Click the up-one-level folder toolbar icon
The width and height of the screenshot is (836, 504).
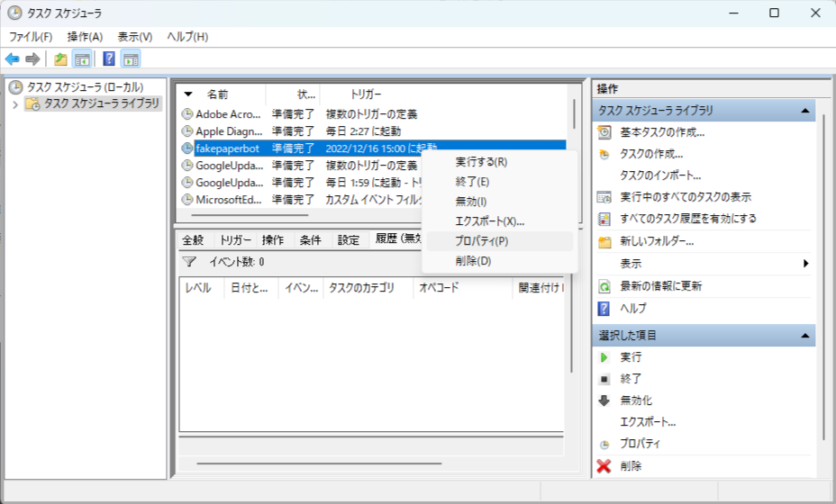[60, 59]
